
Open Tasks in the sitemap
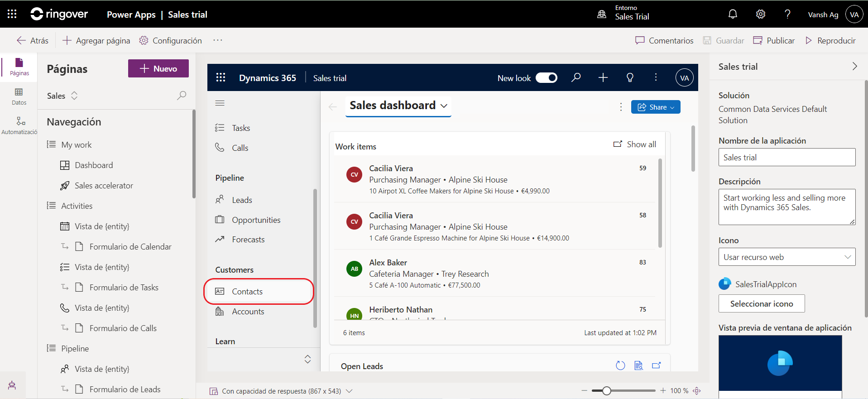click(241, 128)
